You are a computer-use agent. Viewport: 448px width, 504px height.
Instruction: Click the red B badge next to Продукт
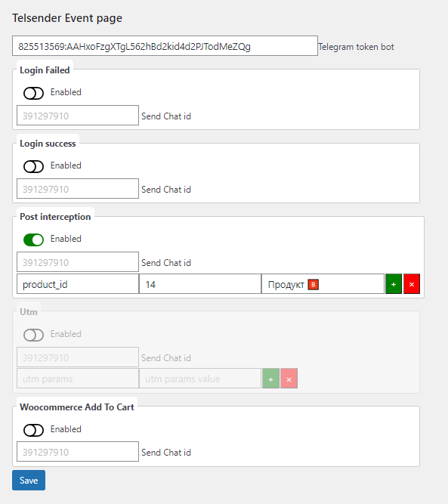(313, 284)
